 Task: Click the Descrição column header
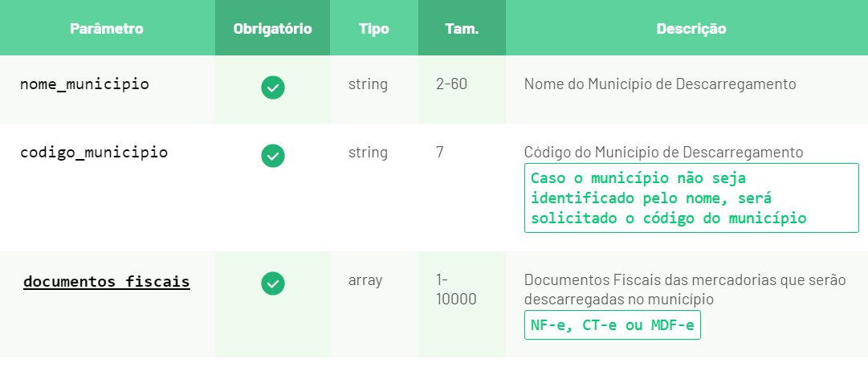click(691, 29)
